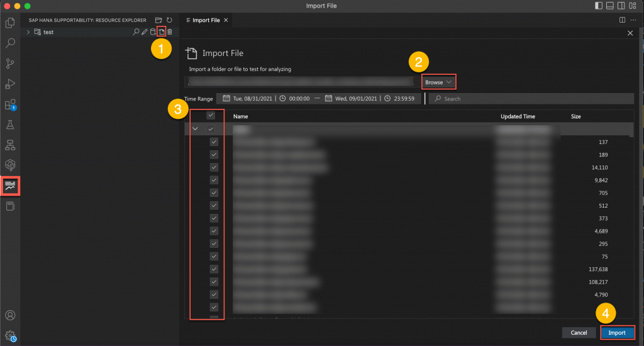Open the Extensions view with badge
Screen dimensions: 644x346
[10, 104]
